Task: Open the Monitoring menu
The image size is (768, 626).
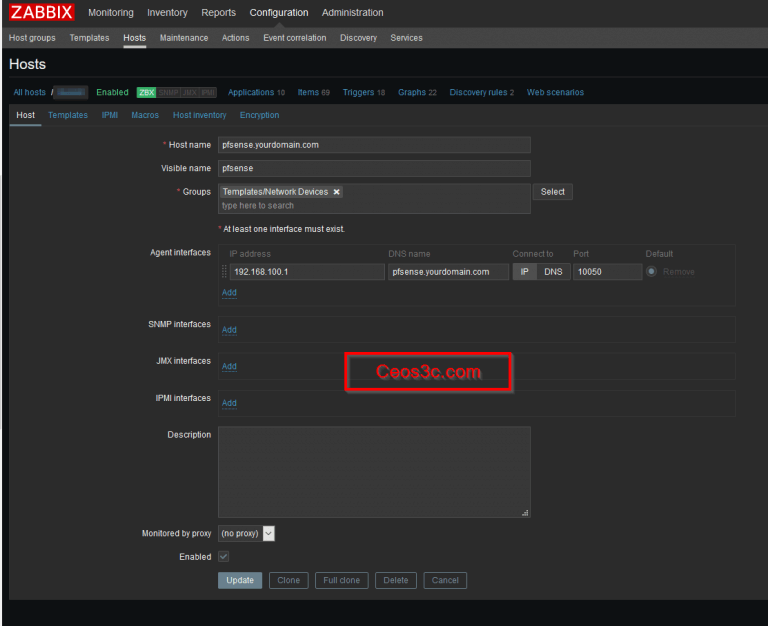Action: point(111,13)
